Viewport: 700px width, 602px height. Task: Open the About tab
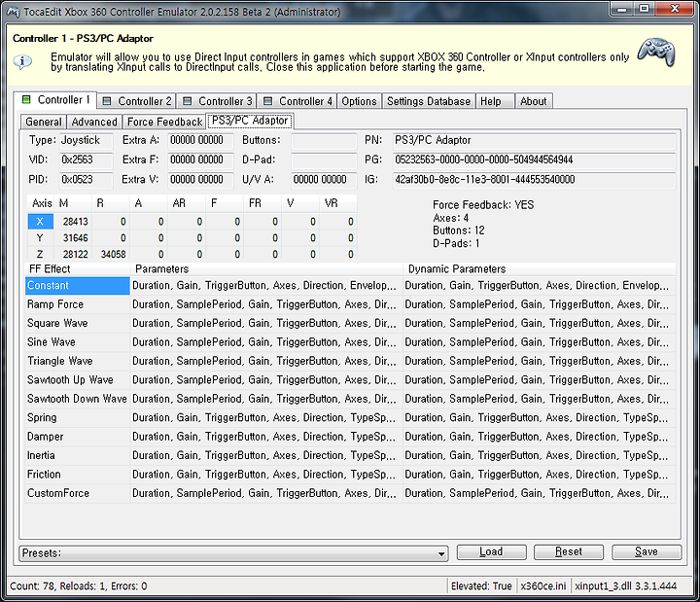[534, 101]
